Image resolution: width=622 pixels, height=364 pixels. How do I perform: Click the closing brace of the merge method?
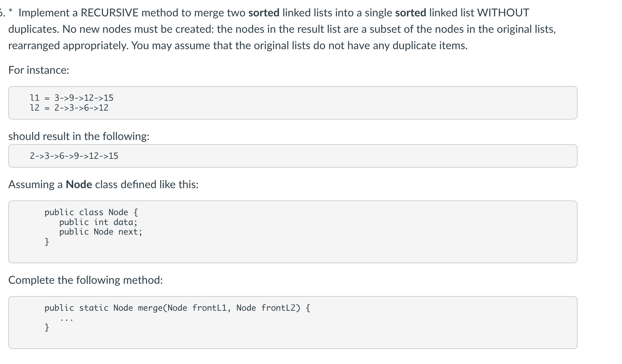coord(47,328)
